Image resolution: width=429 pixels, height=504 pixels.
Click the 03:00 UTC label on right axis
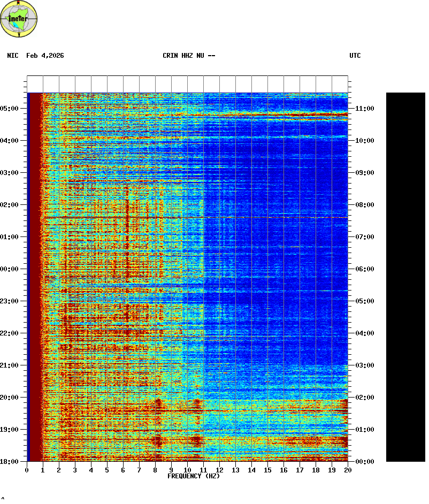[x=365, y=365]
